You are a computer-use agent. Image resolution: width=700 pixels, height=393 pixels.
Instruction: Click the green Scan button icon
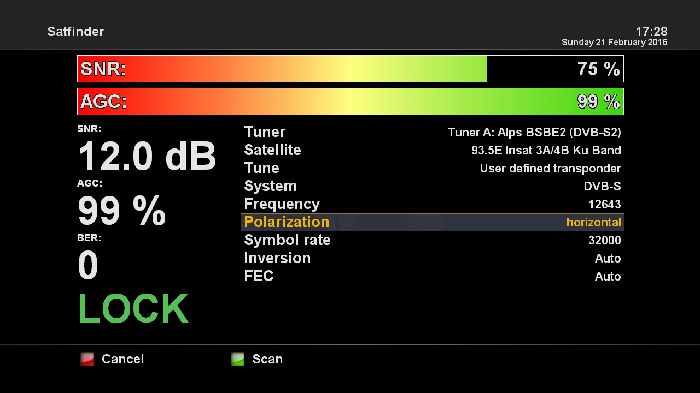tap(238, 359)
